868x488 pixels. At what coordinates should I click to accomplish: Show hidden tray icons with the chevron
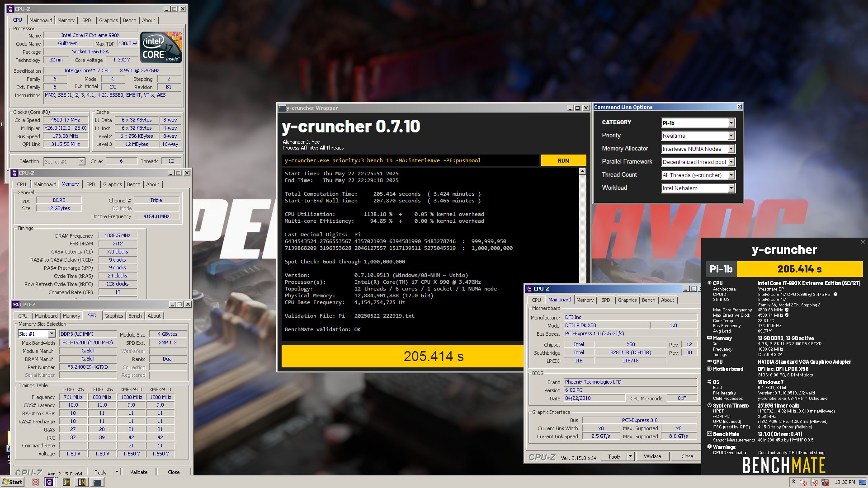point(793,482)
